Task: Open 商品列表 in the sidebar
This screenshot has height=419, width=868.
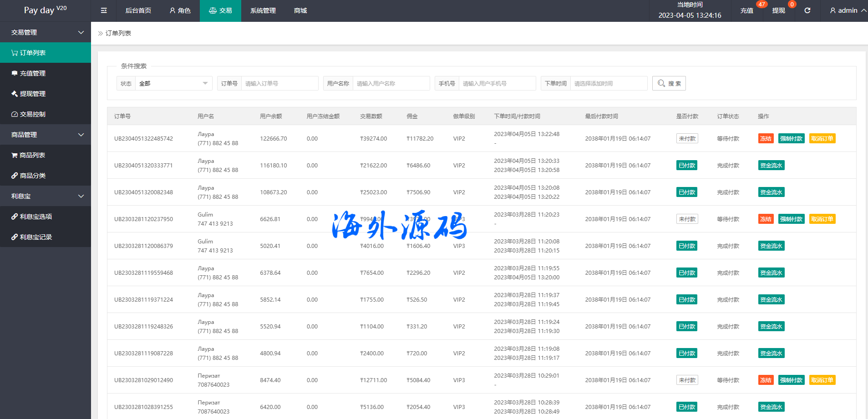Action: [46, 155]
